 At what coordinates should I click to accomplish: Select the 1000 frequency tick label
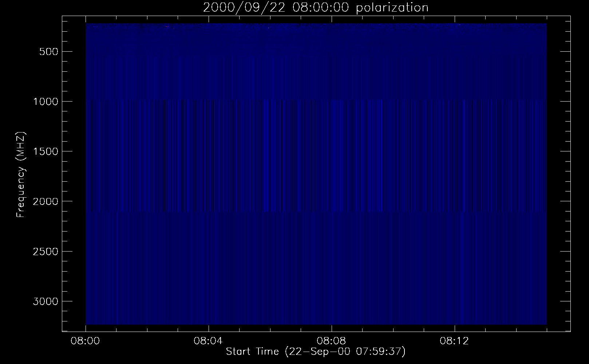pos(46,101)
